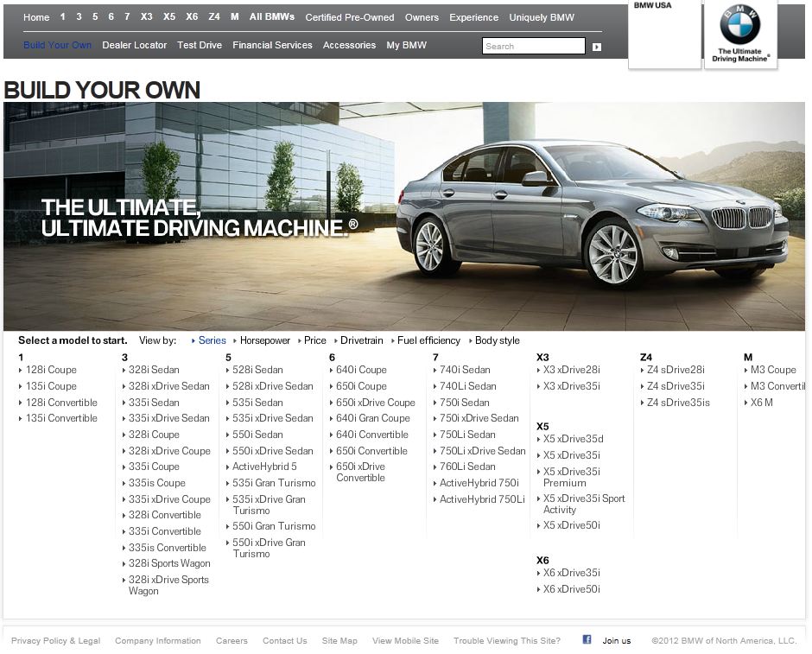Select View by Drivetrain option
Screen dimensions: 812x654
362,340
